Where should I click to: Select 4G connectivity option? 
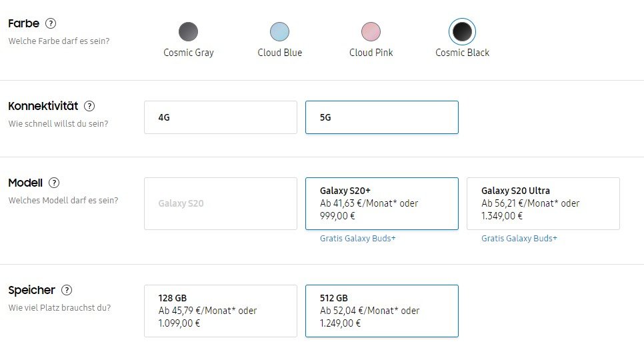click(x=221, y=117)
